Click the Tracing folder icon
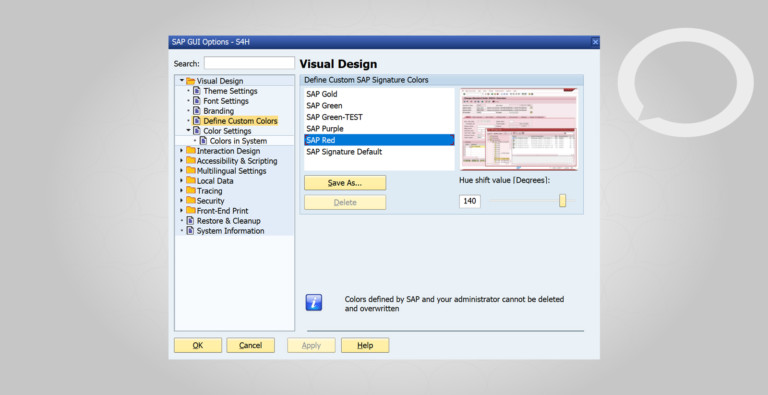Screen dimensions: 768x395 pos(191,191)
